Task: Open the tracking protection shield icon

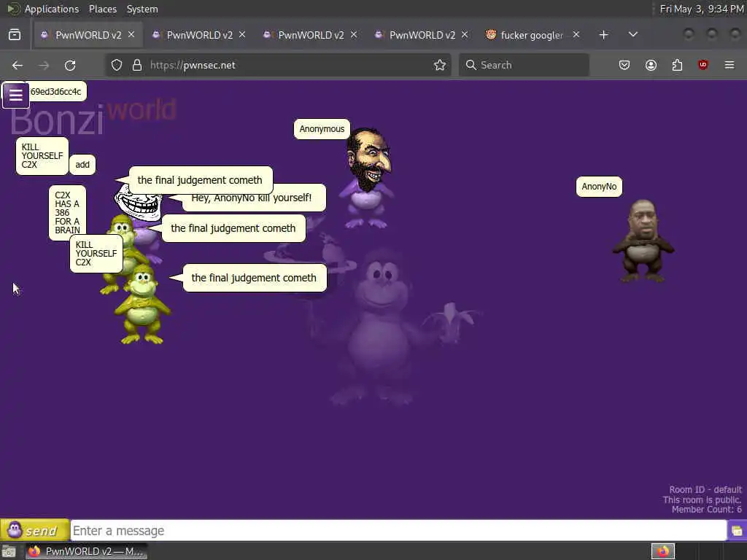Action: click(117, 65)
